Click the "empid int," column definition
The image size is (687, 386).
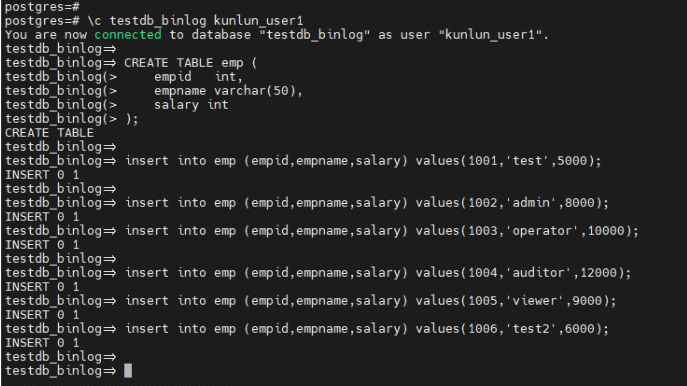point(198,77)
